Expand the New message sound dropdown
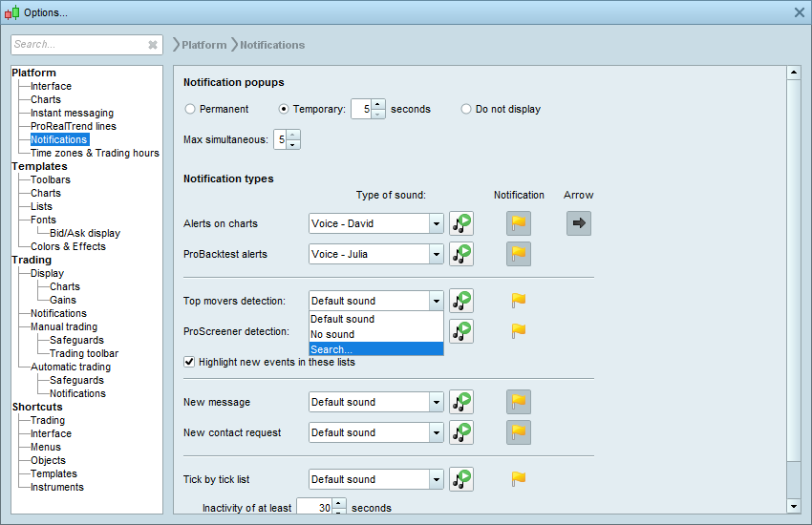 tap(437, 402)
